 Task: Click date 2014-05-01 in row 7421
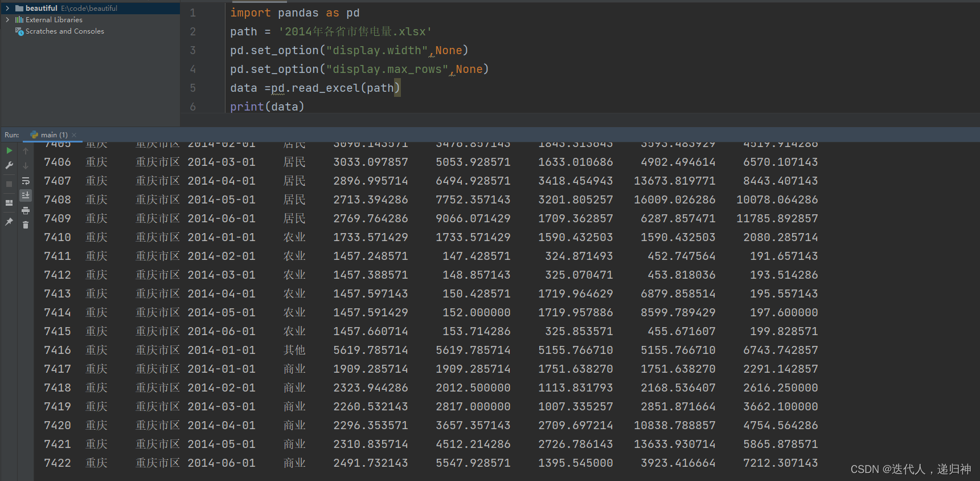tap(222, 444)
